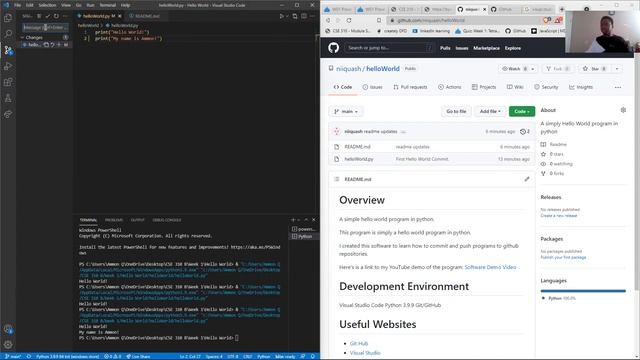Click the Run Python File play icon
640x360 pixels.
tap(281, 16)
